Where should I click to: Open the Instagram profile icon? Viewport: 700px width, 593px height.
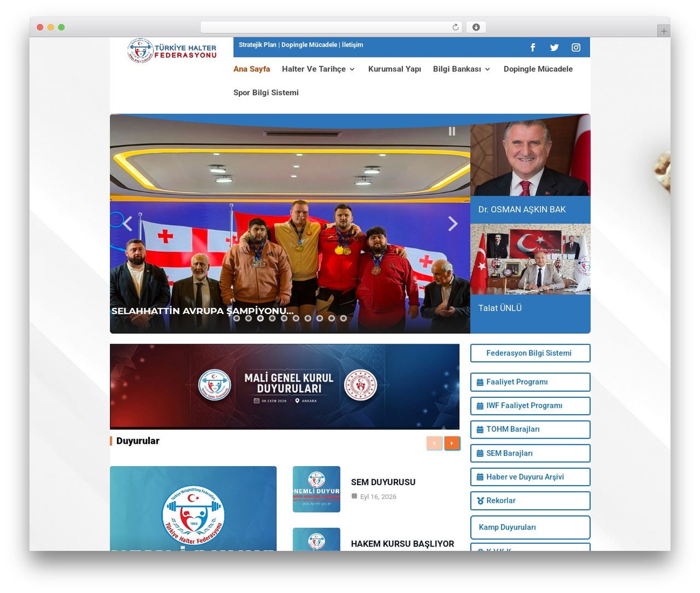coord(576,48)
